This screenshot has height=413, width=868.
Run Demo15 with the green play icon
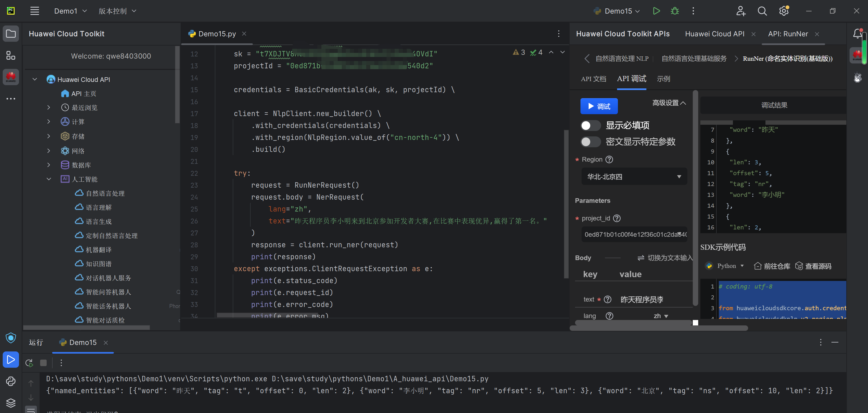pos(656,11)
